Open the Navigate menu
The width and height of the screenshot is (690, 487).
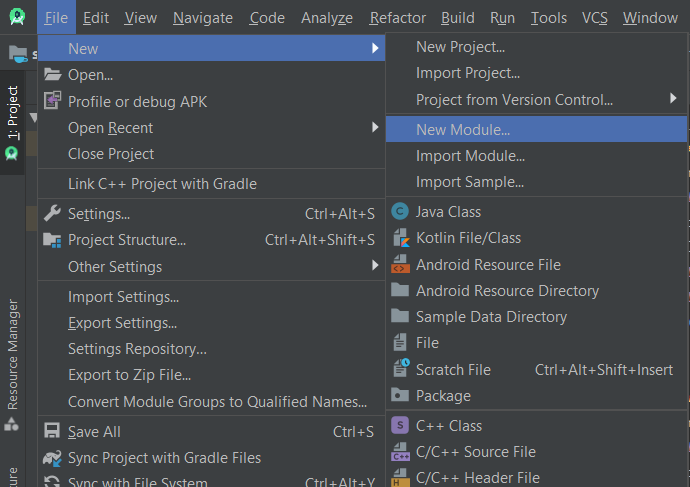pos(203,18)
